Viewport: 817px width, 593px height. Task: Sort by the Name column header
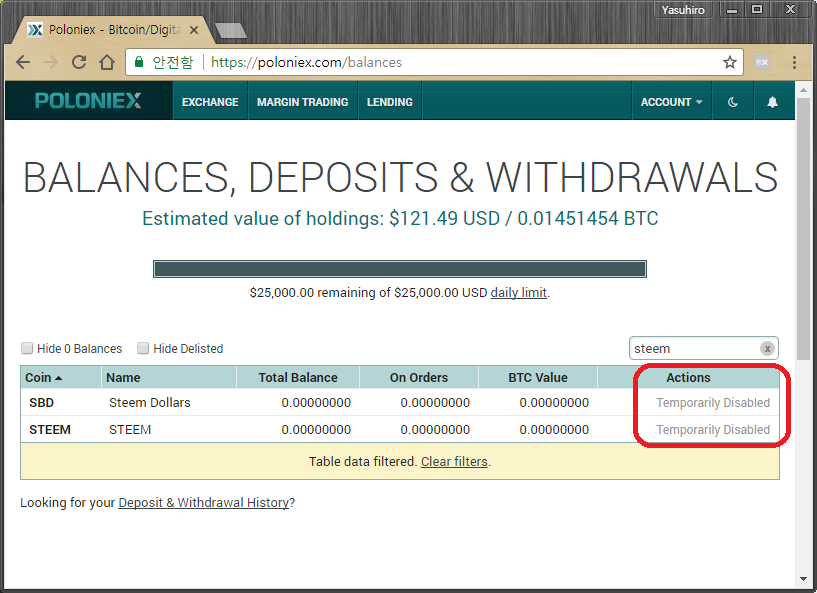point(169,377)
